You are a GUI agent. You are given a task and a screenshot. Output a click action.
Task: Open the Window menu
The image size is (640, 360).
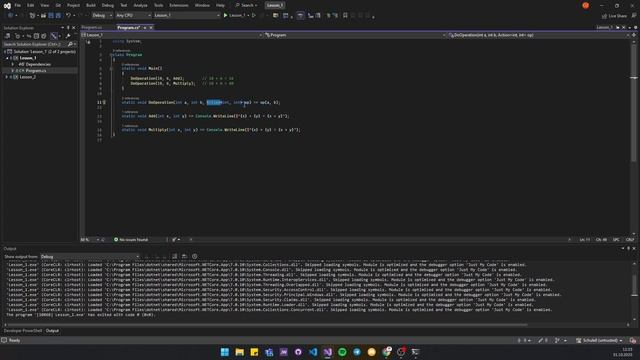202,5
